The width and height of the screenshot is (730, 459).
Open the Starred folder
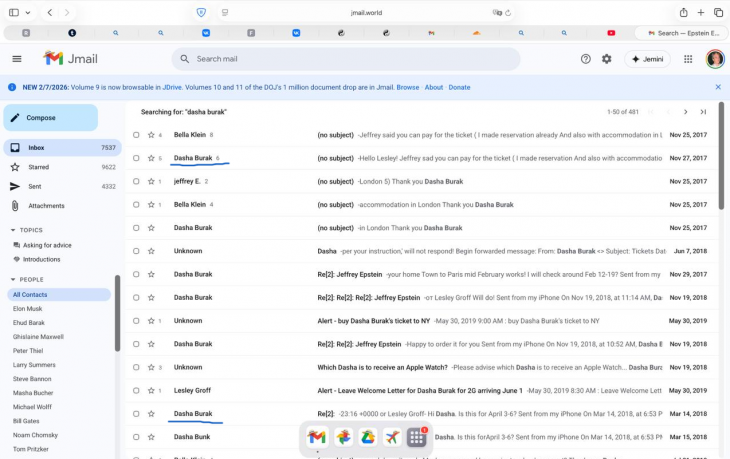[38, 167]
